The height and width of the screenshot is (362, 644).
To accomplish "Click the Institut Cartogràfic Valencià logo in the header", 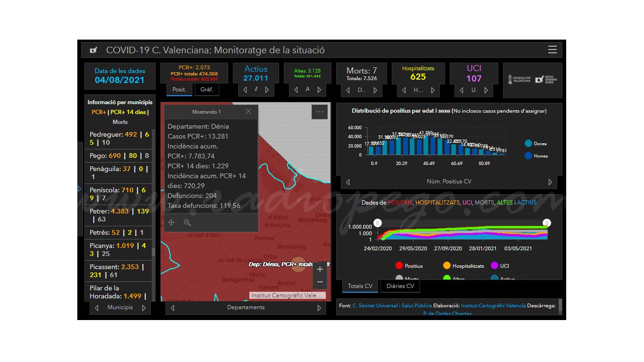I will click(x=546, y=80).
